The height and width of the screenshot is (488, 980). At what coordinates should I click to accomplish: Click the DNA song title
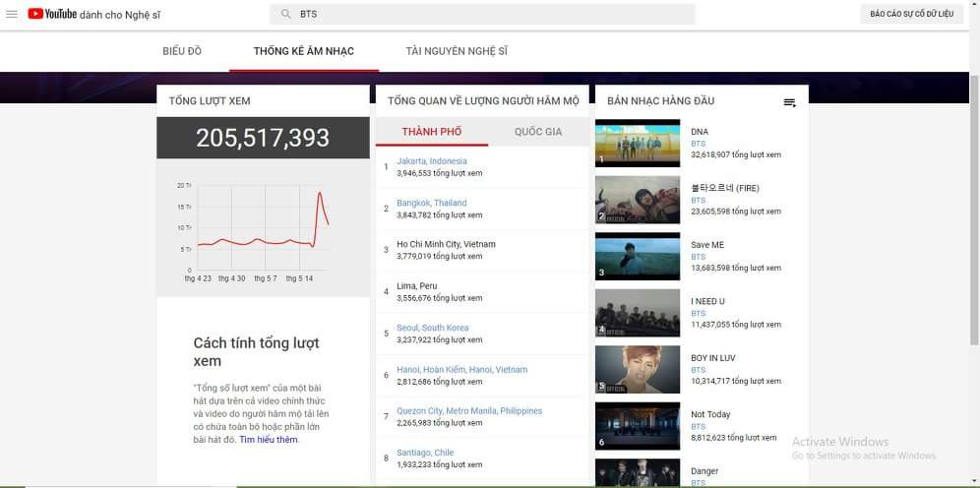[700, 132]
